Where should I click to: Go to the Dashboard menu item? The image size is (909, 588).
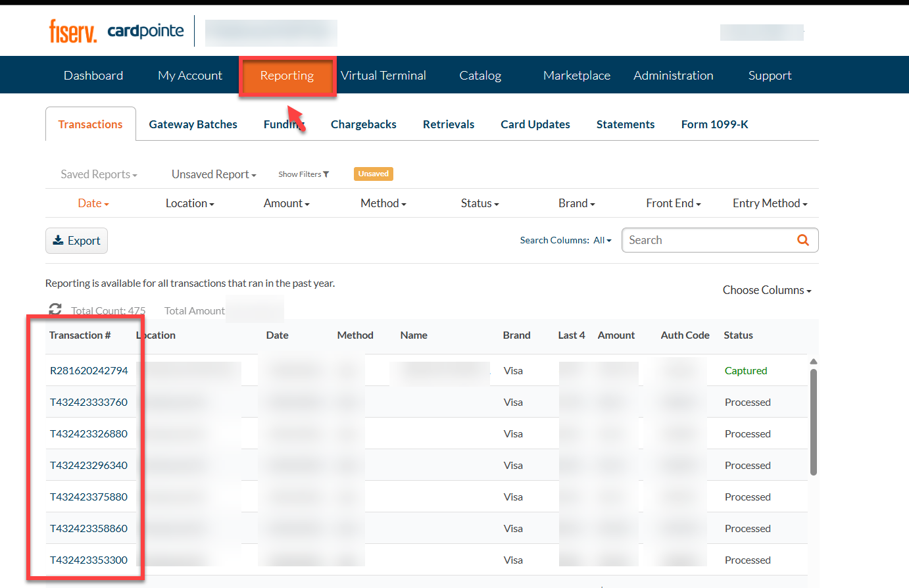click(93, 76)
